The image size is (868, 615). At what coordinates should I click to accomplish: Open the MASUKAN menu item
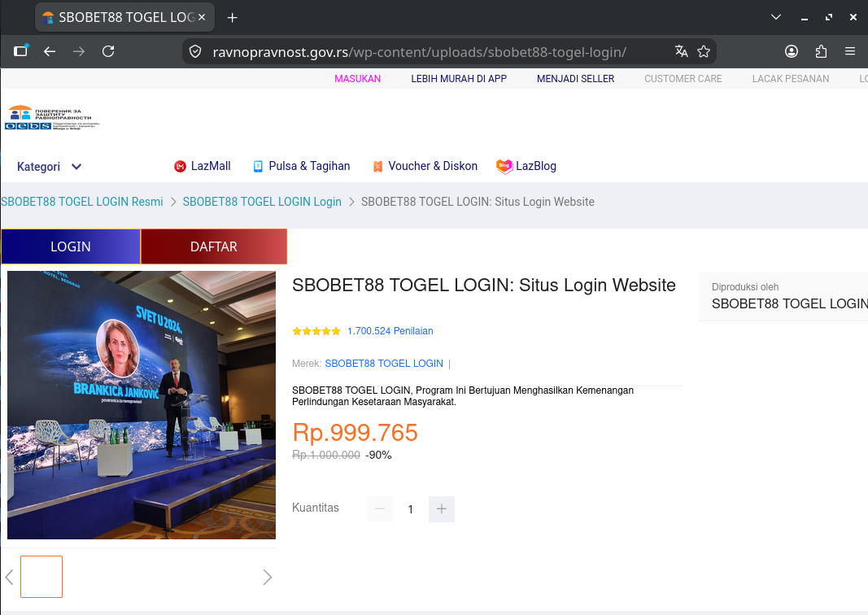pos(358,79)
